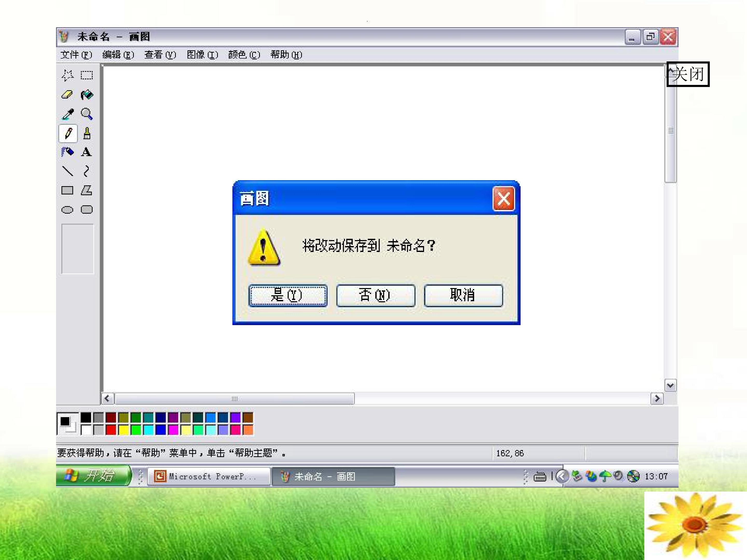This screenshot has width=747, height=560.
Task: Pick the white color swatch
Action: tap(86, 430)
